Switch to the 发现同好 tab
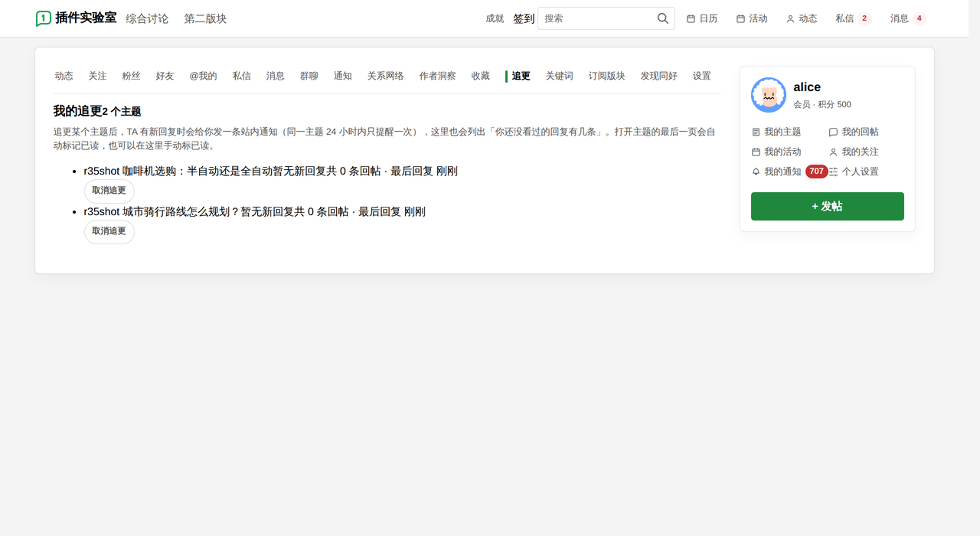Screen dimensions: 980x536 tap(658, 76)
